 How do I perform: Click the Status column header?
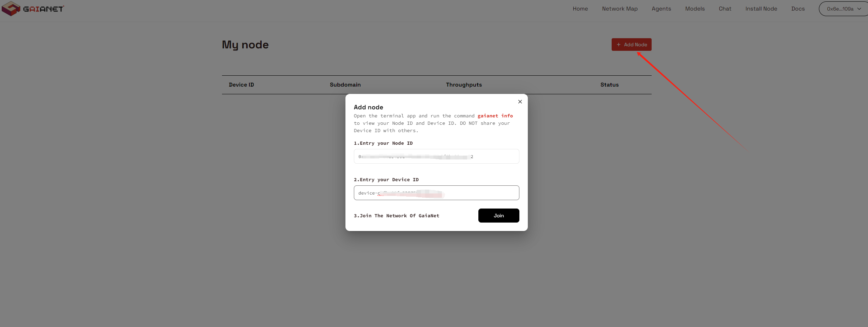[609, 85]
